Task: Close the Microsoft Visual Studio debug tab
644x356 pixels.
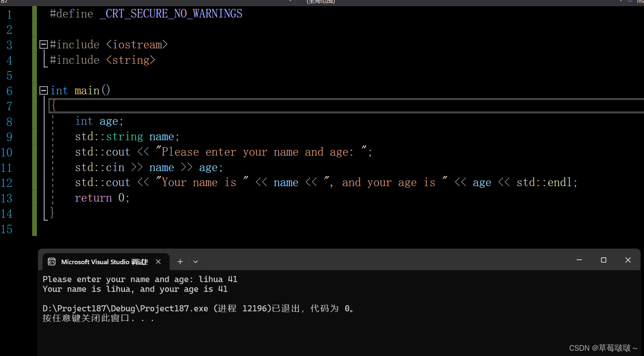Action: (158, 262)
